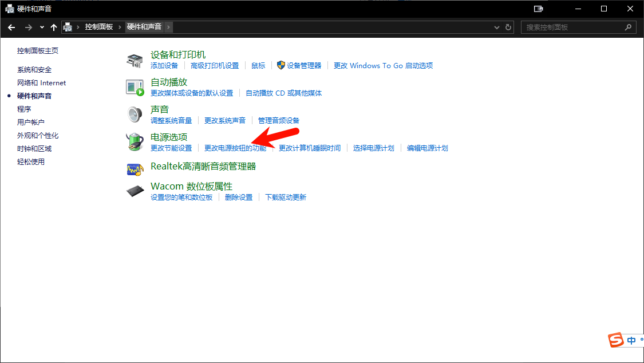
Task: Expand the chevron before 控制面板 breadcrumb
Action: [78, 27]
